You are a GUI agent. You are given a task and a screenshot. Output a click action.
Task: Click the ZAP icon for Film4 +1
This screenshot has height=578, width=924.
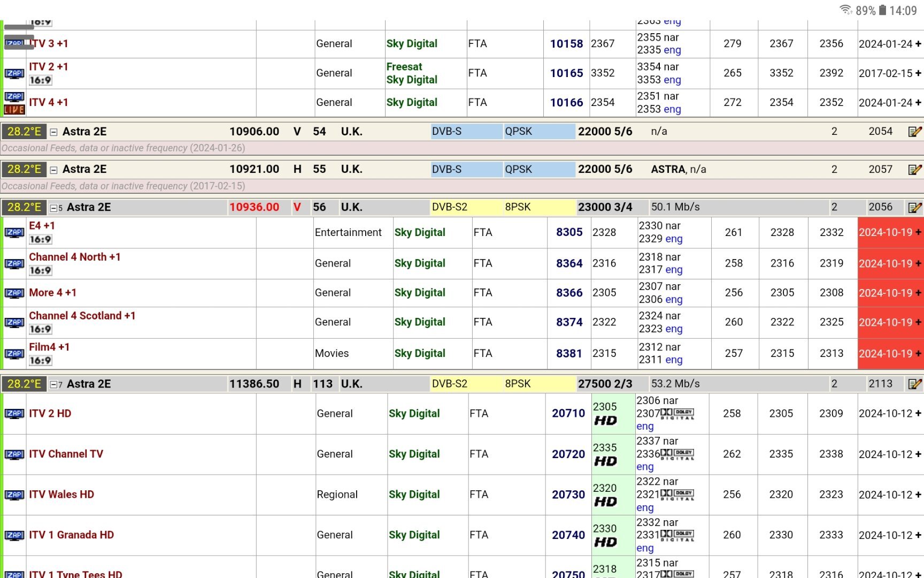[14, 354]
